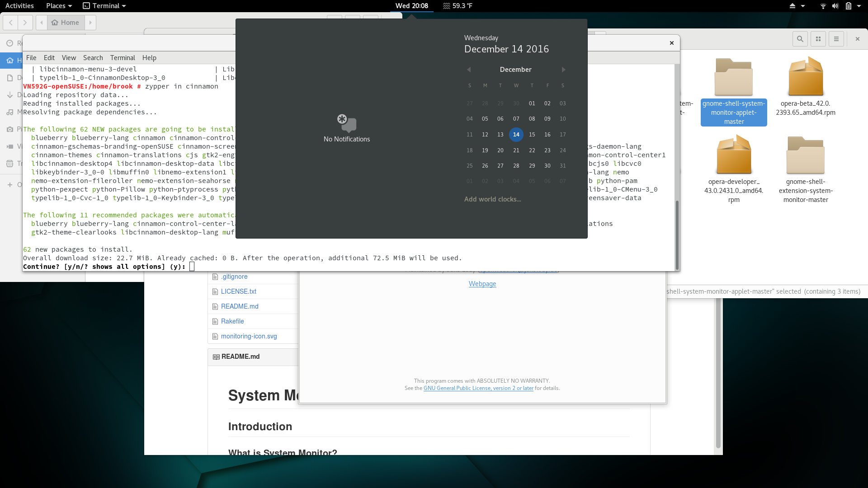868x488 pixels.
Task: Click Documents icon in Files sidebar
Action: [x=9, y=78]
